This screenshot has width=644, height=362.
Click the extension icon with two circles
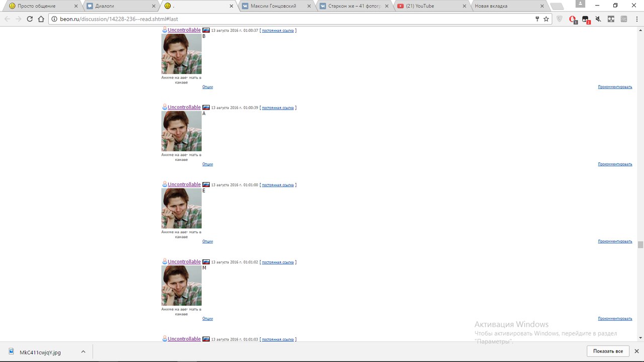611,19
